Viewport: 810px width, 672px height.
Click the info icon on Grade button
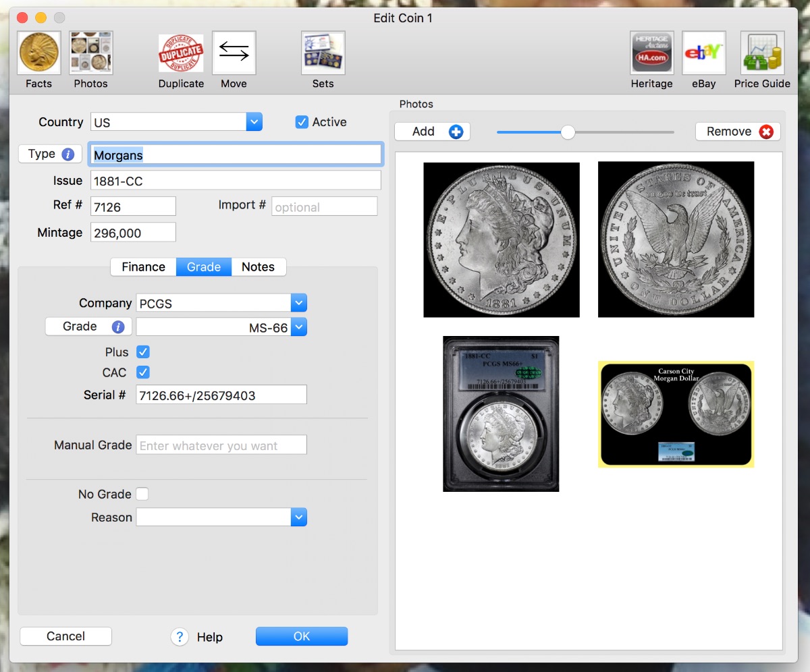(x=118, y=327)
